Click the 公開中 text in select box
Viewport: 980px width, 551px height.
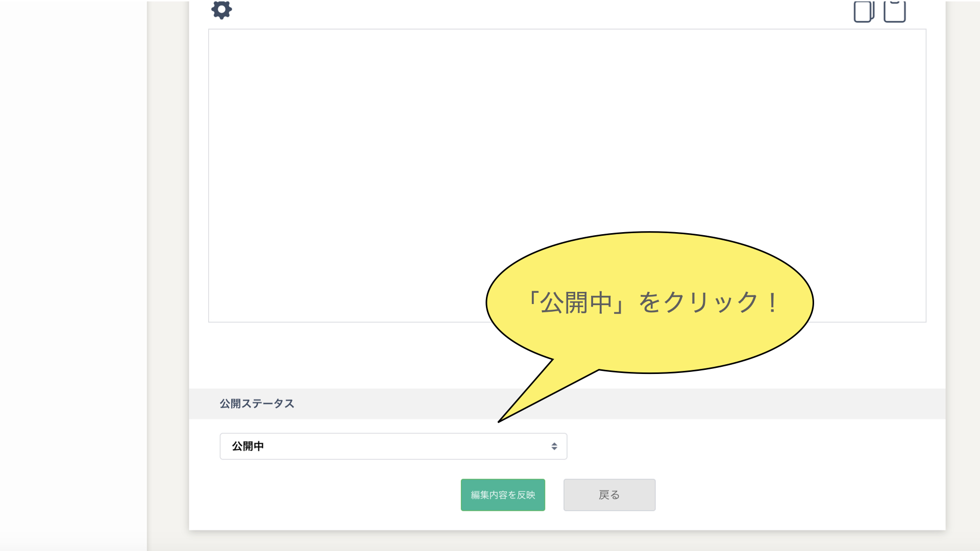(x=248, y=446)
